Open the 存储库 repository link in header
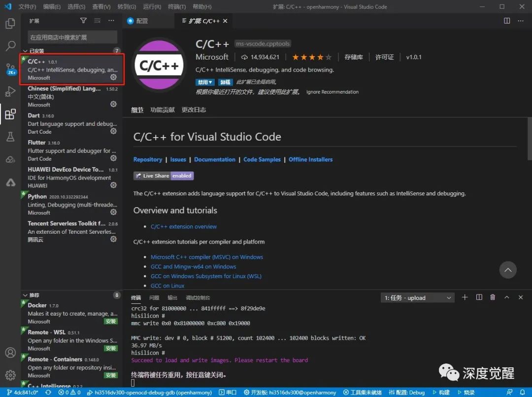532x397 pixels. pyautogui.click(x=354, y=57)
